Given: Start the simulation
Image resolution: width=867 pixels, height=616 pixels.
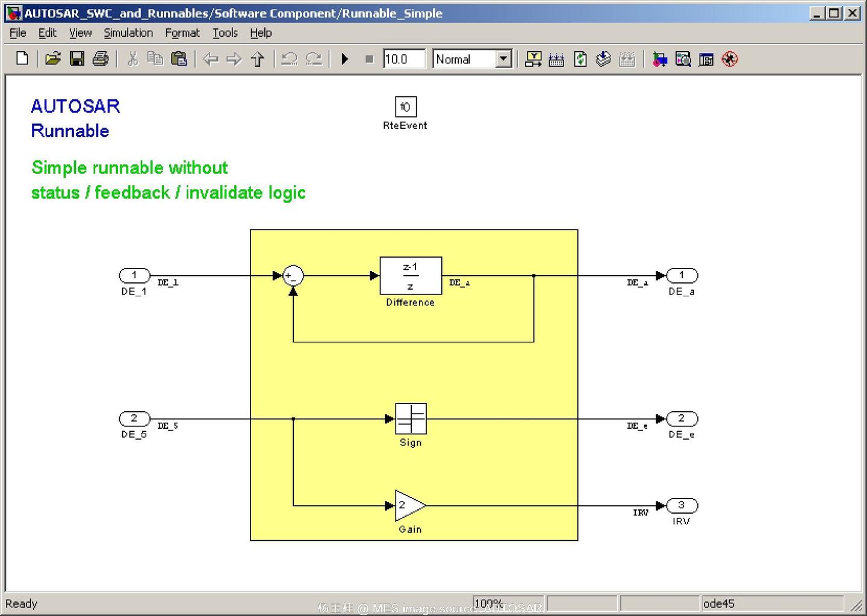Looking at the screenshot, I should [x=344, y=58].
